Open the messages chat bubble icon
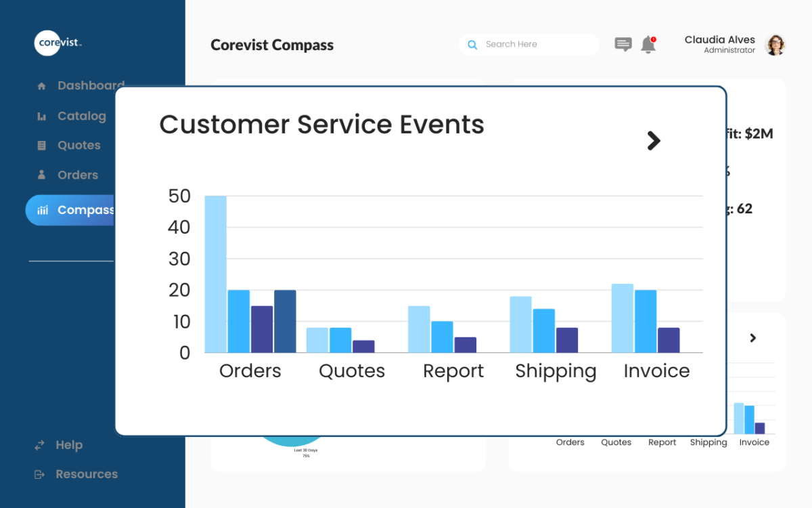 [623, 44]
